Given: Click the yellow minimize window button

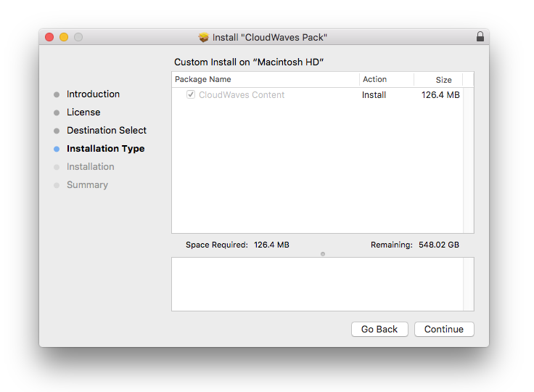Looking at the screenshot, I should coord(64,37).
